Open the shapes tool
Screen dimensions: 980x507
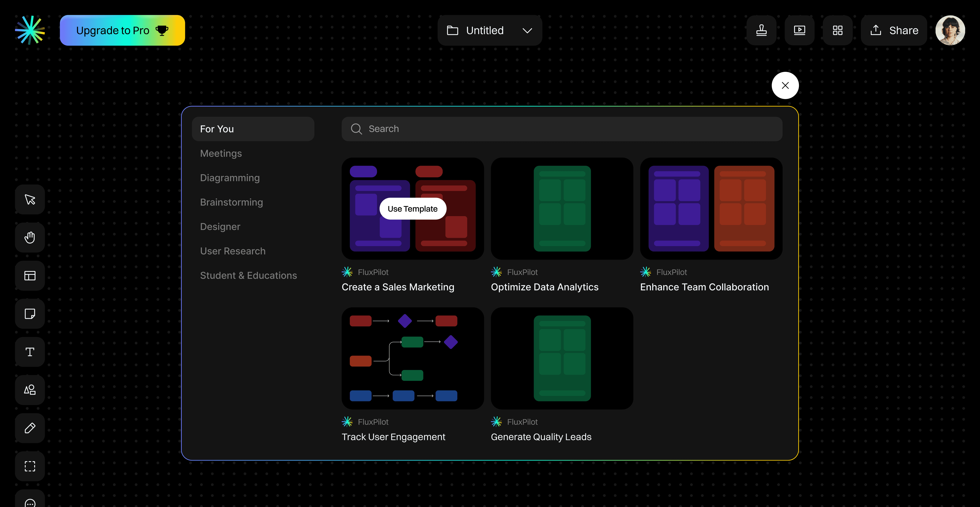coord(30,390)
